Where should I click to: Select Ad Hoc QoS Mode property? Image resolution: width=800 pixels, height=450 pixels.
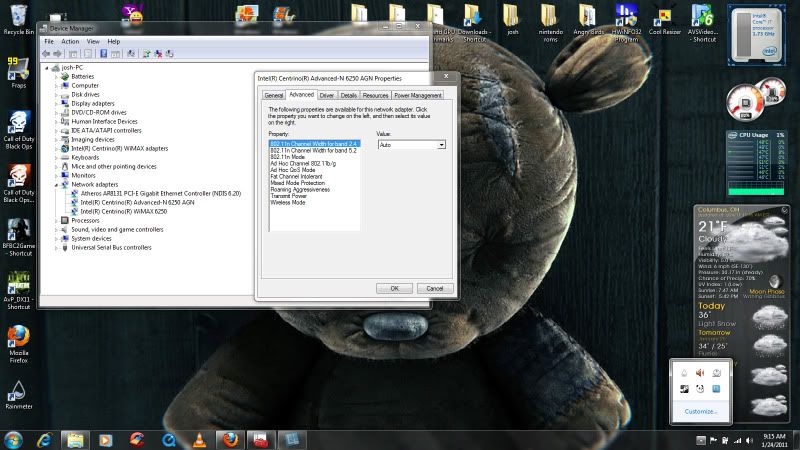(292, 170)
